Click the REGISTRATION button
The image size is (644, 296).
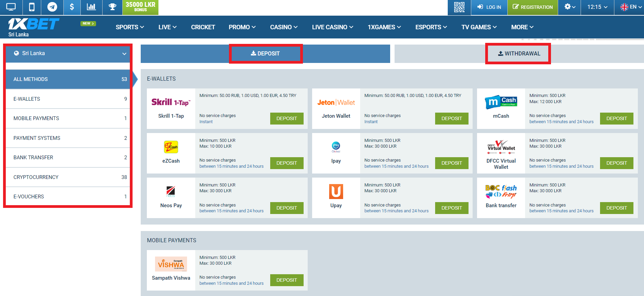point(533,7)
